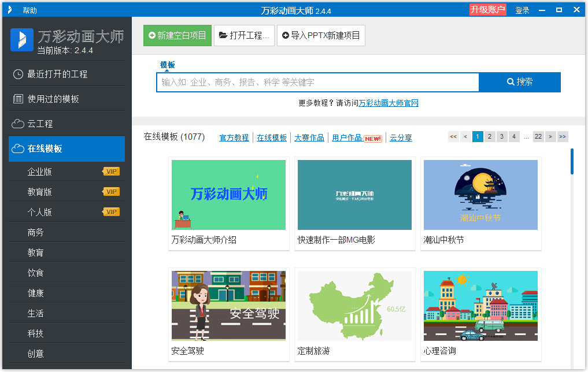The width and height of the screenshot is (588, 372).
Task: Go to page 4
Action: pyautogui.click(x=514, y=136)
